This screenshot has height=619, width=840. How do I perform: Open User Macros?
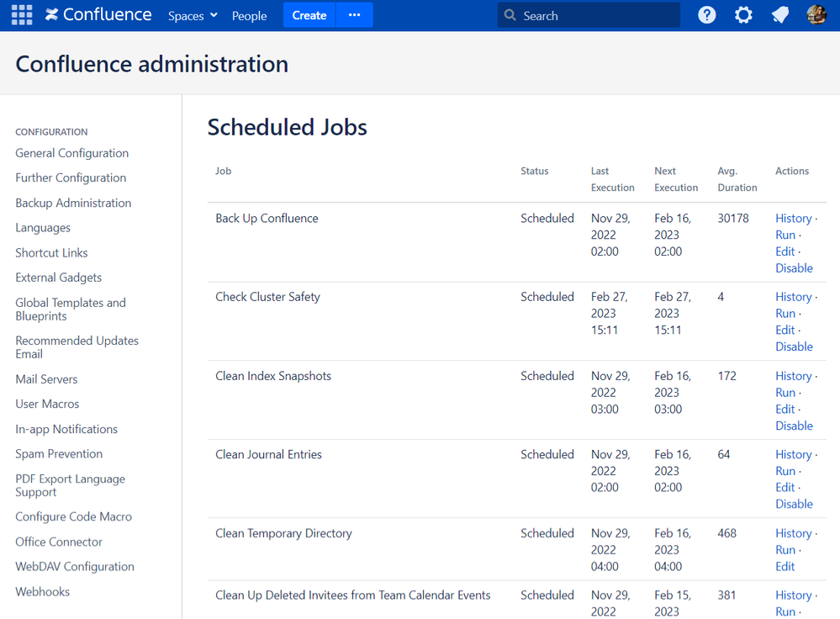(x=47, y=404)
